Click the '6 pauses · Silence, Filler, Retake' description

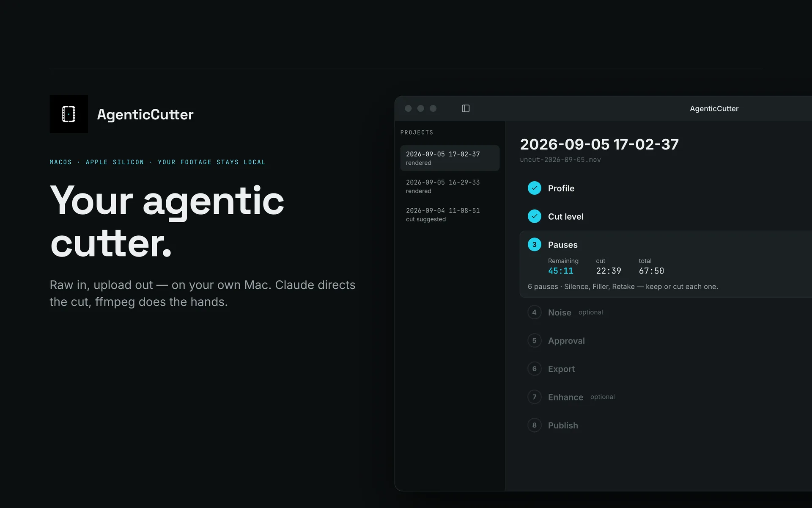pyautogui.click(x=623, y=287)
